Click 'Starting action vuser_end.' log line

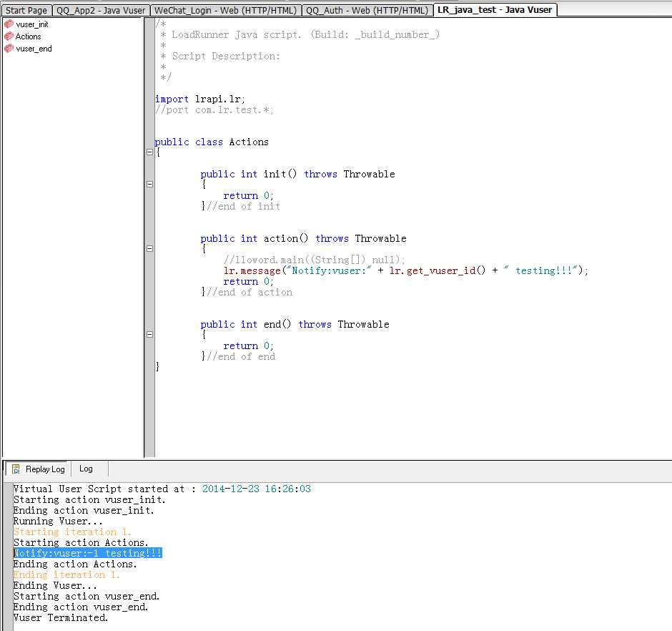click(86, 596)
